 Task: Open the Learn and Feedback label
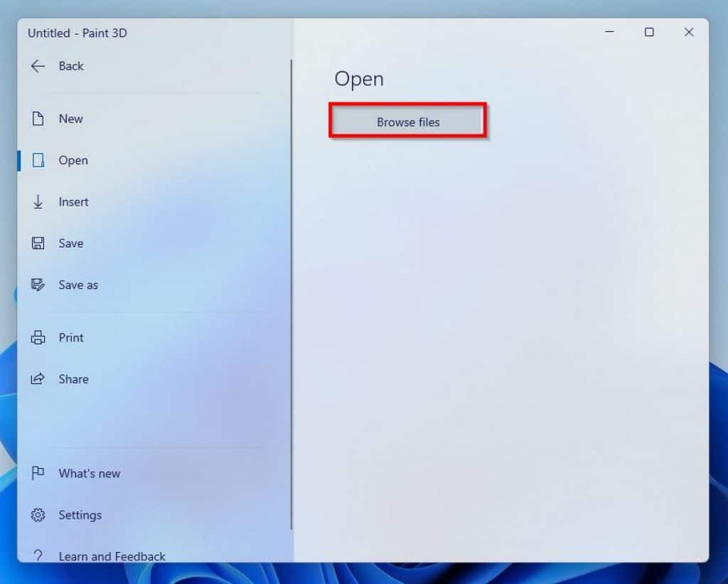[112, 556]
